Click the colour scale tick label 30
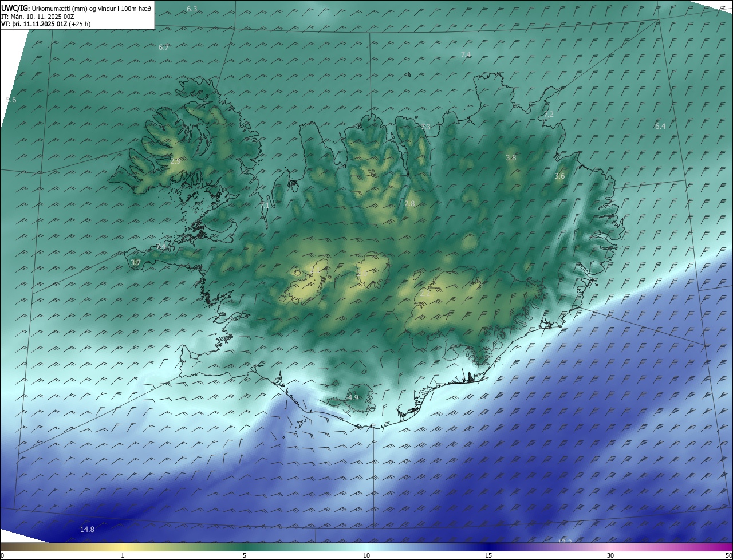The image size is (733, 560). point(610,555)
